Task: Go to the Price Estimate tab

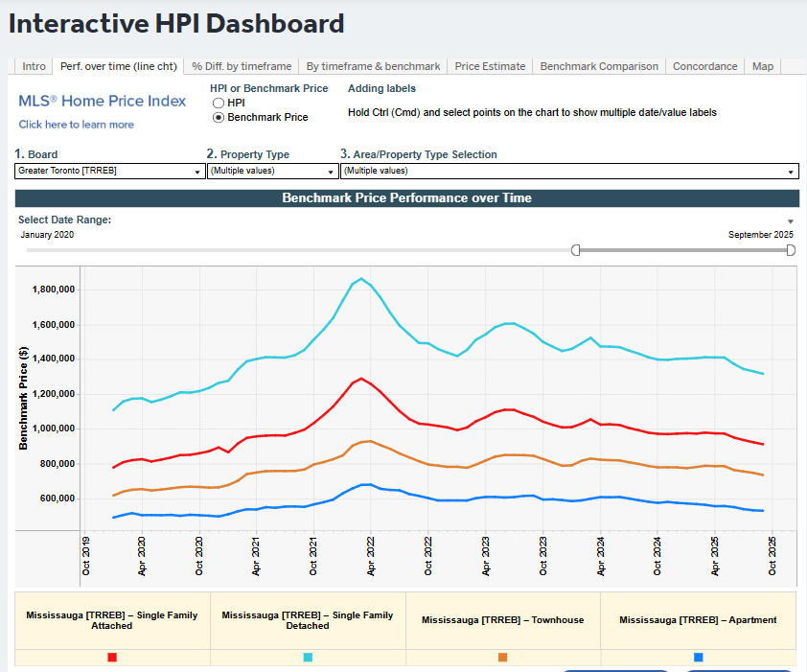Action: coord(490,66)
